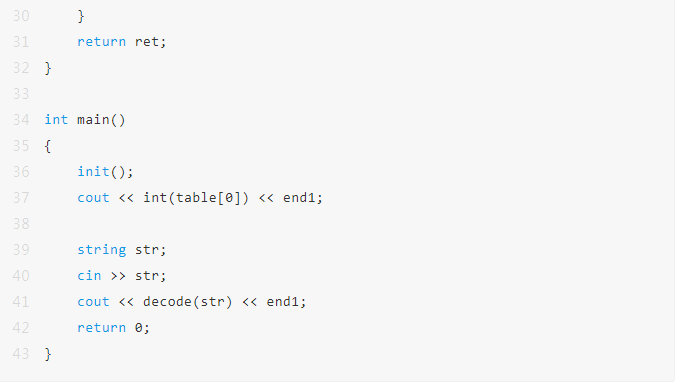Click endl at end of line 37
This screenshot has width=675, height=382.
(299, 198)
